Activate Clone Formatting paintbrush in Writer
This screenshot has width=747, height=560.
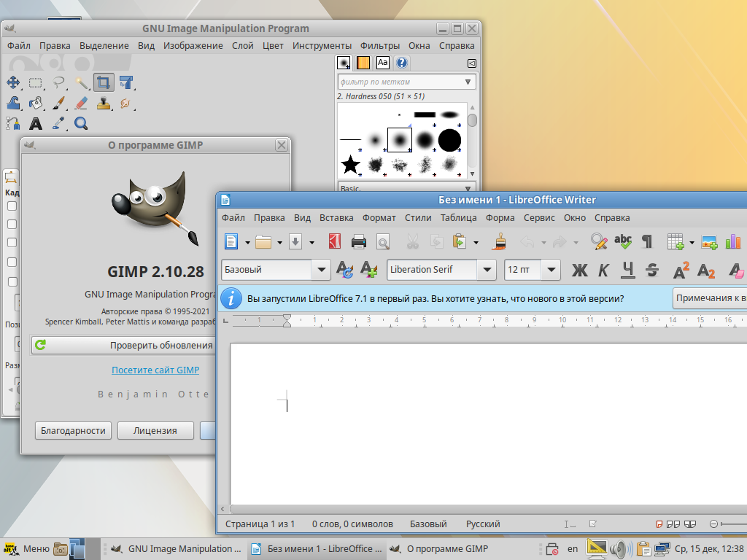(x=500, y=241)
